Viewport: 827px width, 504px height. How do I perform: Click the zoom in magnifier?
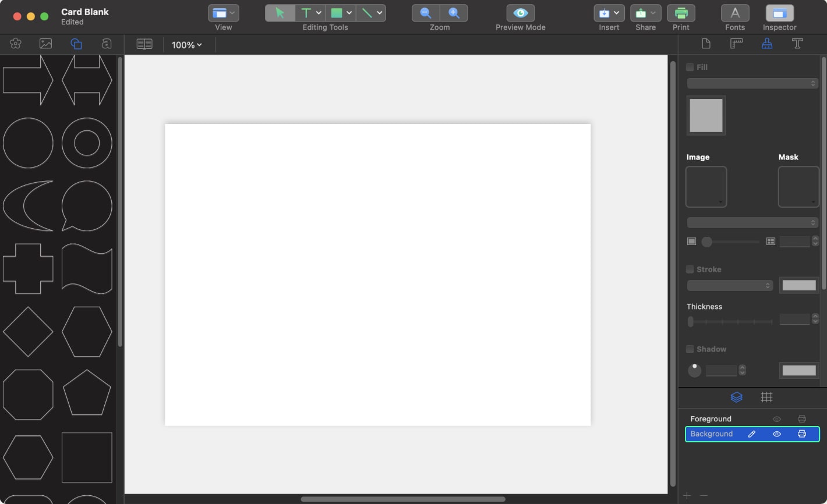454,13
